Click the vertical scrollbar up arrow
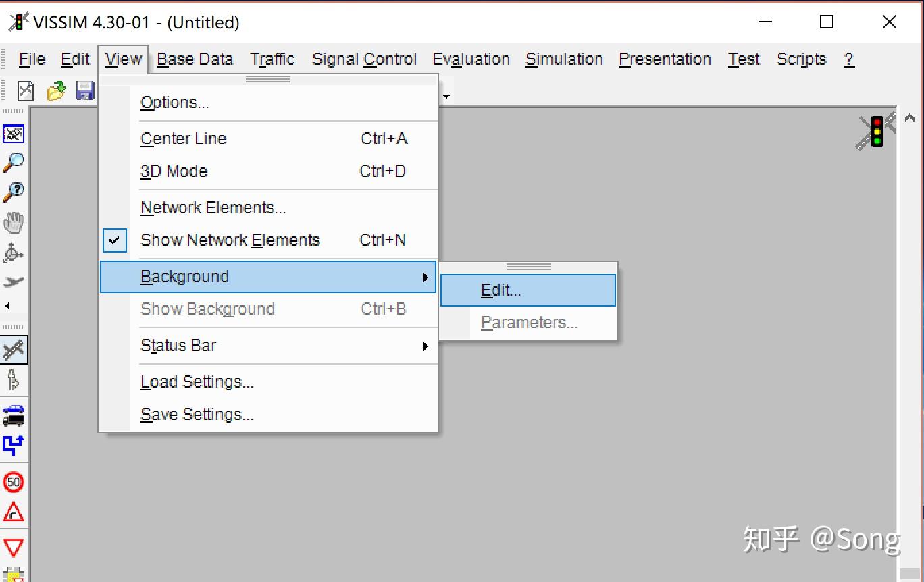Screen dimensions: 924x582 (910, 119)
